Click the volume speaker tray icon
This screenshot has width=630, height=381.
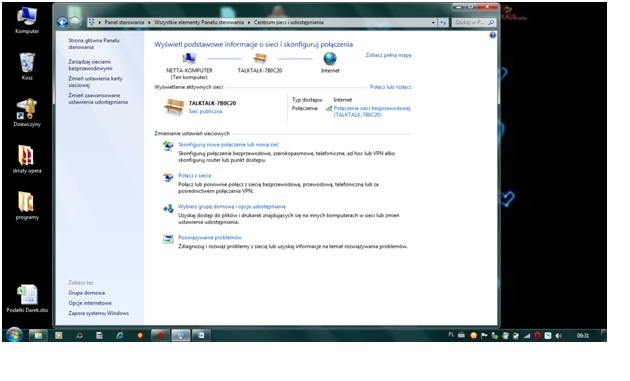tap(558, 336)
